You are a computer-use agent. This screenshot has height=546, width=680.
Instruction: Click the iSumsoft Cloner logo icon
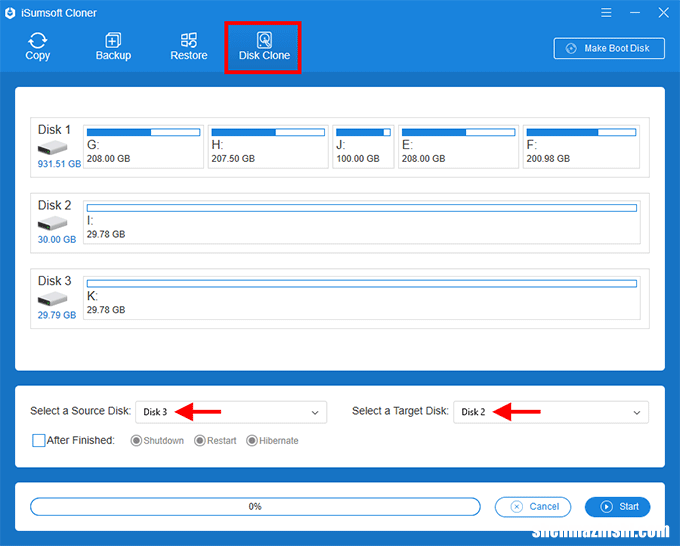[x=10, y=13]
